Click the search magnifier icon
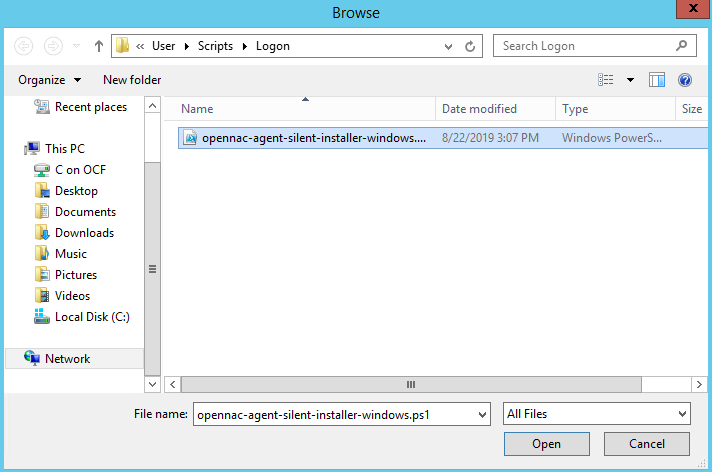The image size is (712, 472). coord(681,46)
